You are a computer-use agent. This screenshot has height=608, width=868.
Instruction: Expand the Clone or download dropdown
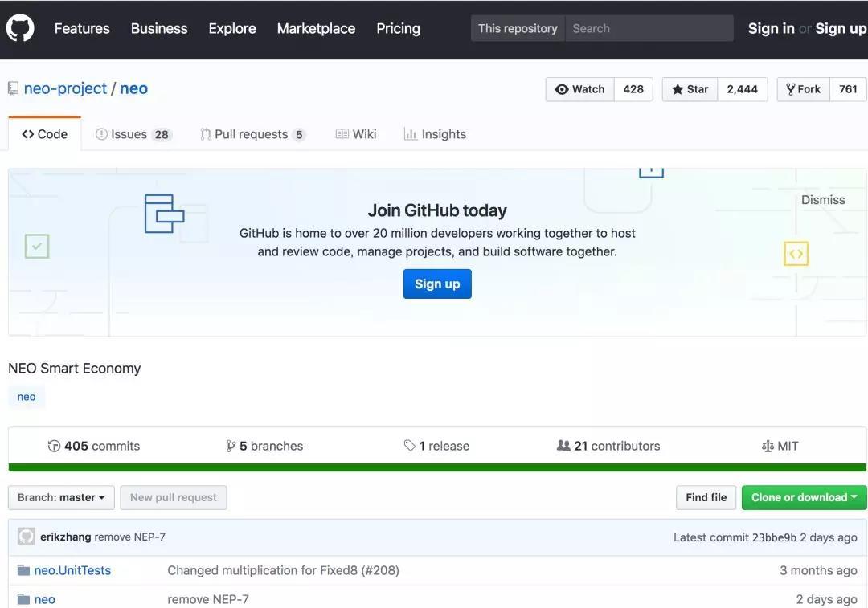[805, 497]
